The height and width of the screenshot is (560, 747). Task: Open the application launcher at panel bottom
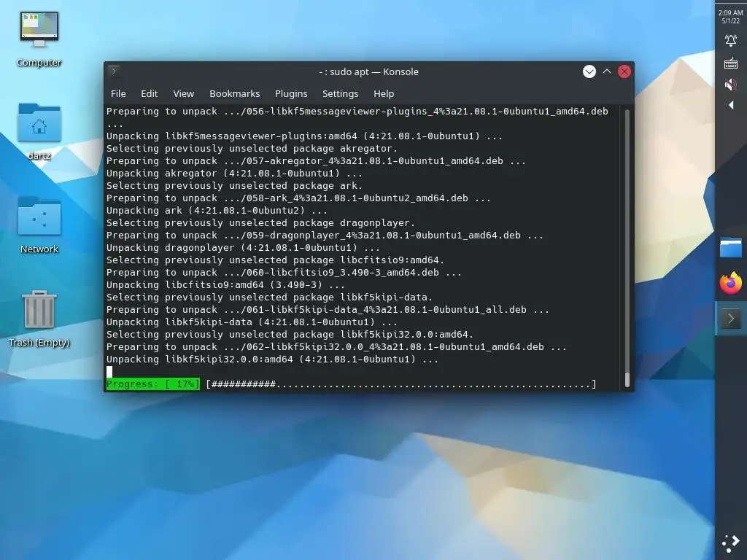click(x=731, y=543)
